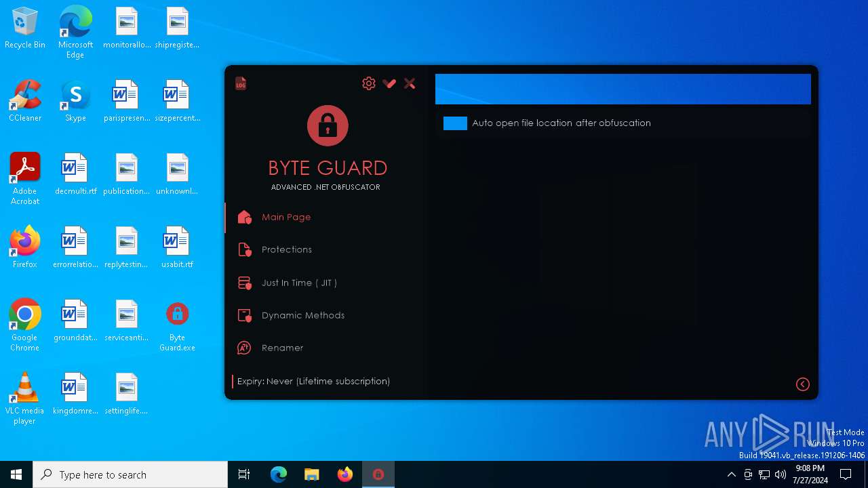Screen dimensions: 868x488
Task: Select usabit.rtf document
Action: 177,248
